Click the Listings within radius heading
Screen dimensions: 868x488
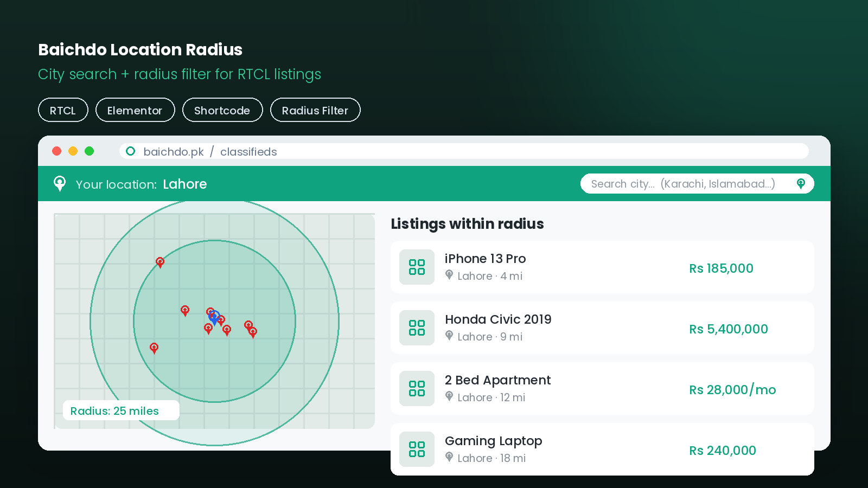pyautogui.click(x=467, y=224)
